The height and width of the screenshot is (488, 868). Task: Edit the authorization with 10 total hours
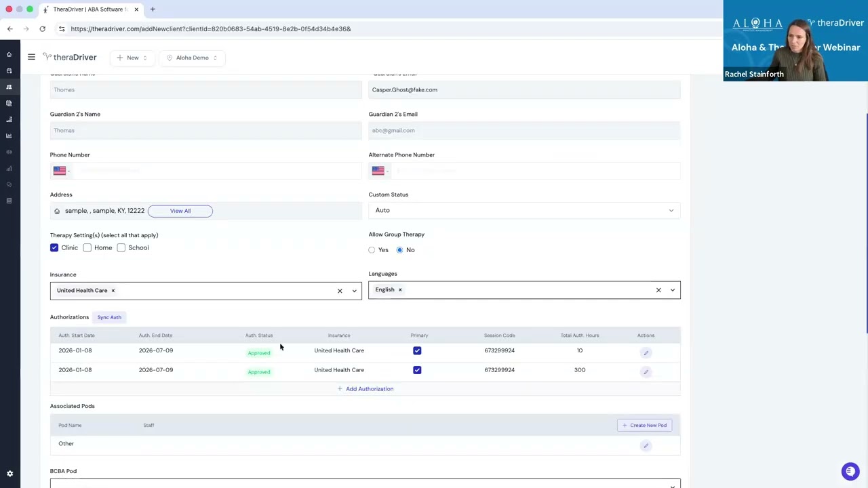coord(646,352)
